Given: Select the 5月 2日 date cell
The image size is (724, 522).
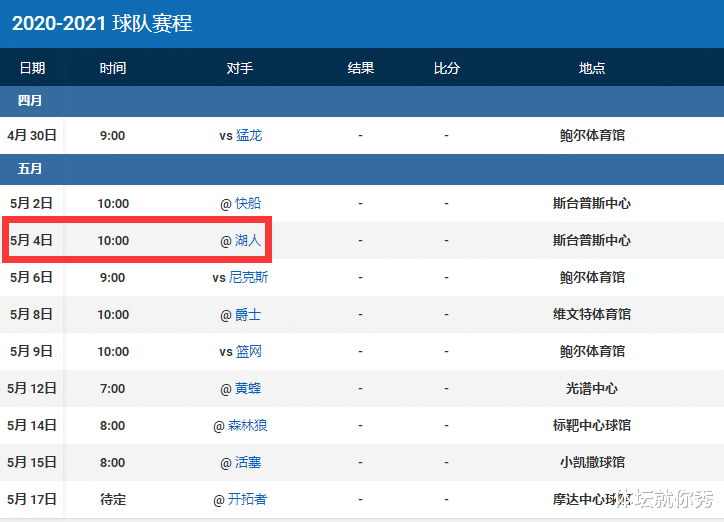Looking at the screenshot, I should (31, 203).
